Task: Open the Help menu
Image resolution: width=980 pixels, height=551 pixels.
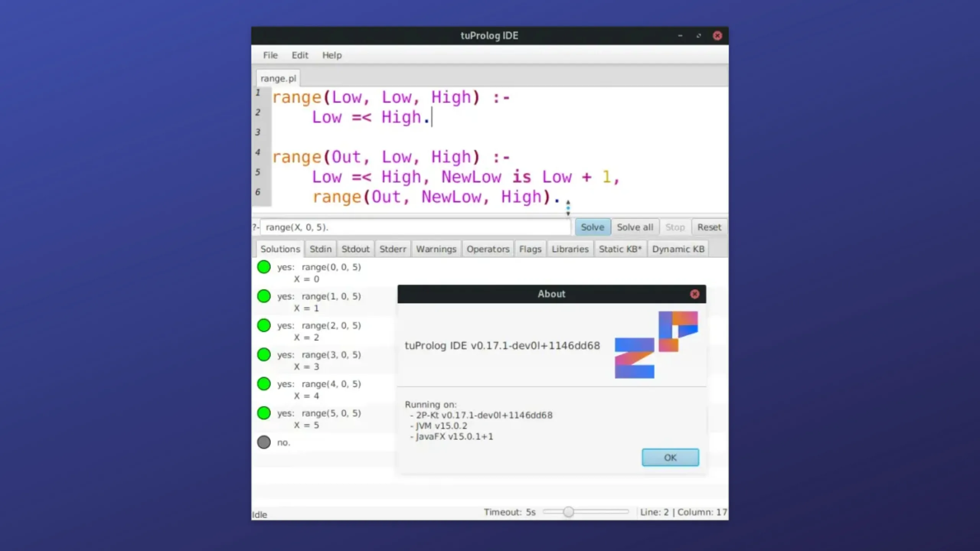Action: 332,55
